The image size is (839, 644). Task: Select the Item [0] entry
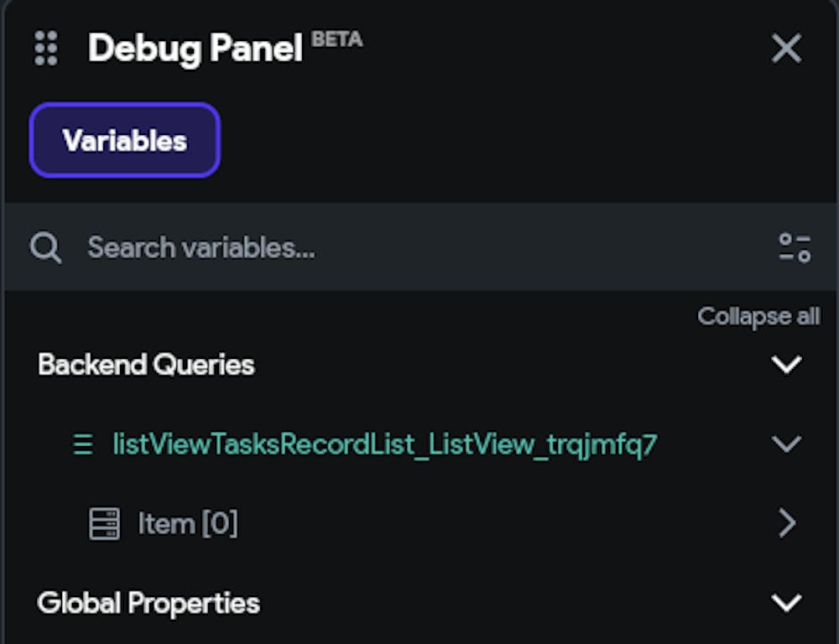pyautogui.click(x=188, y=524)
